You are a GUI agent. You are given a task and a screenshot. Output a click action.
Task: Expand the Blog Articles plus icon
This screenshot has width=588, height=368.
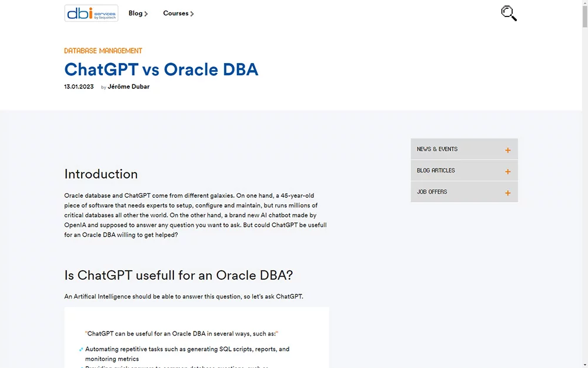(x=507, y=171)
